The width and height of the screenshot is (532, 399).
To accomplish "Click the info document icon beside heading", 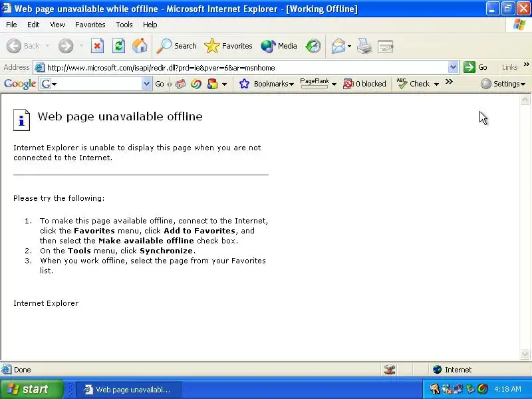I will pos(21,120).
